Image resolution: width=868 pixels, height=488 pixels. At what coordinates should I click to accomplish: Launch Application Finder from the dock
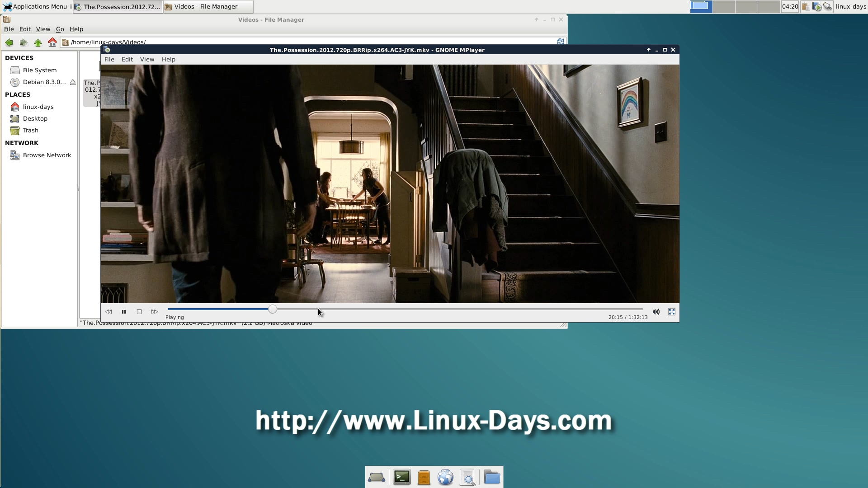[468, 477]
